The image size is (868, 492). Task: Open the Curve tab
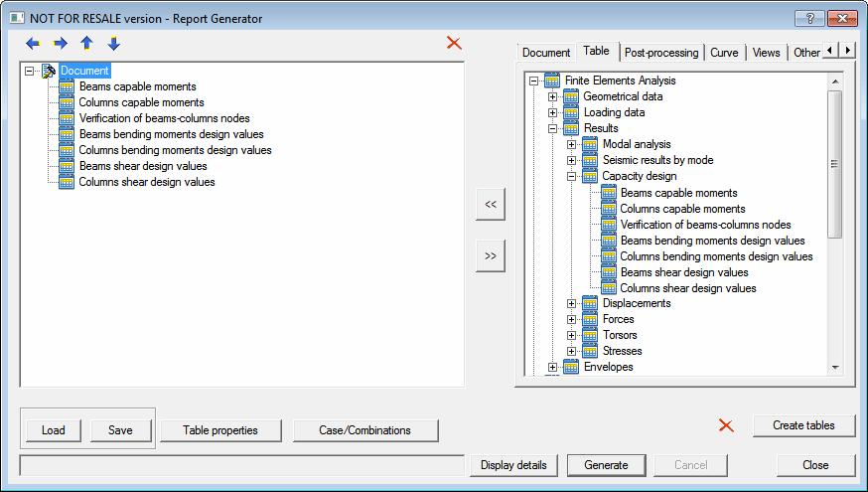coord(724,53)
